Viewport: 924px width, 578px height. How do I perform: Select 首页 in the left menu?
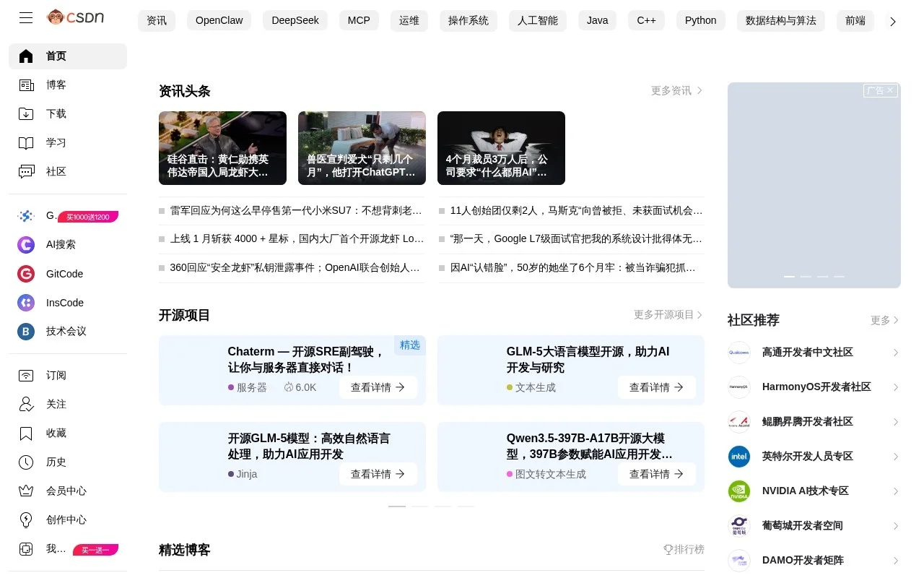coord(56,56)
